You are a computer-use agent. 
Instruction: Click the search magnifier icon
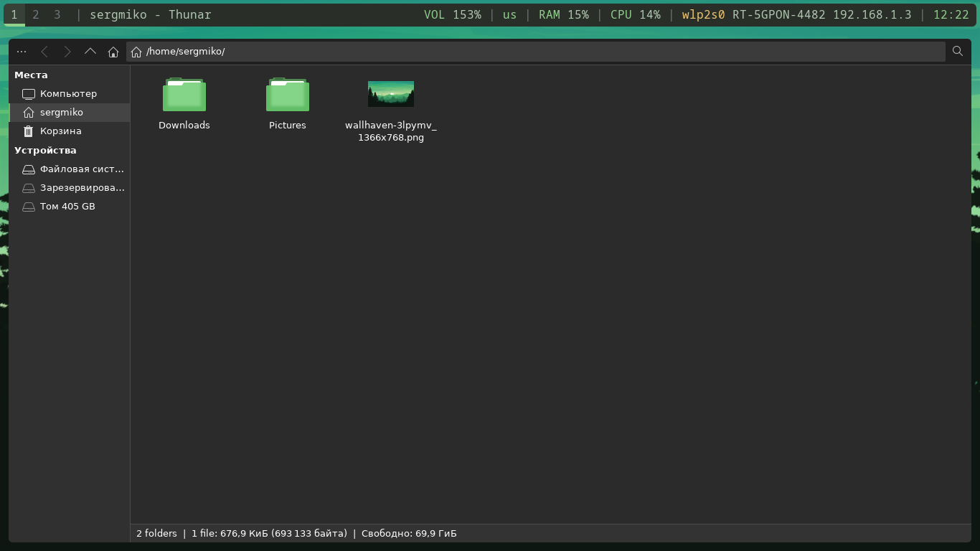point(958,52)
